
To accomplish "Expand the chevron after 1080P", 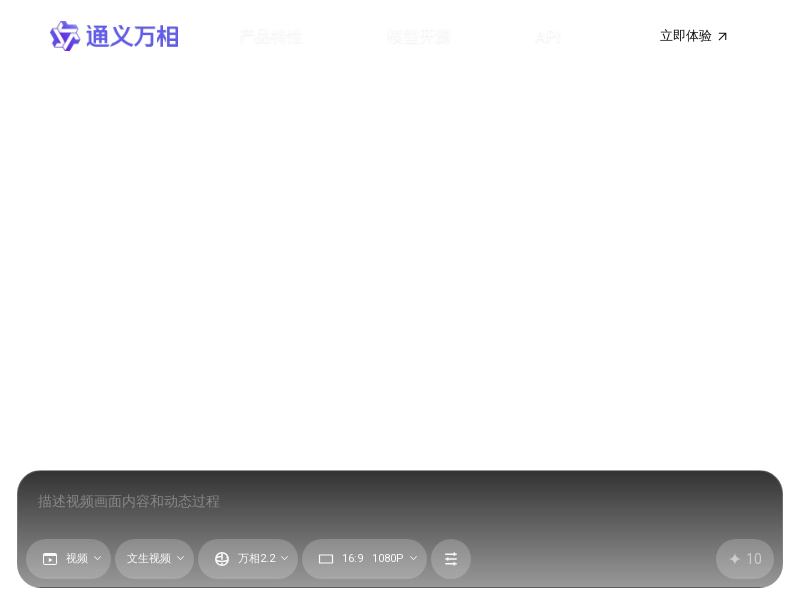I will [414, 558].
